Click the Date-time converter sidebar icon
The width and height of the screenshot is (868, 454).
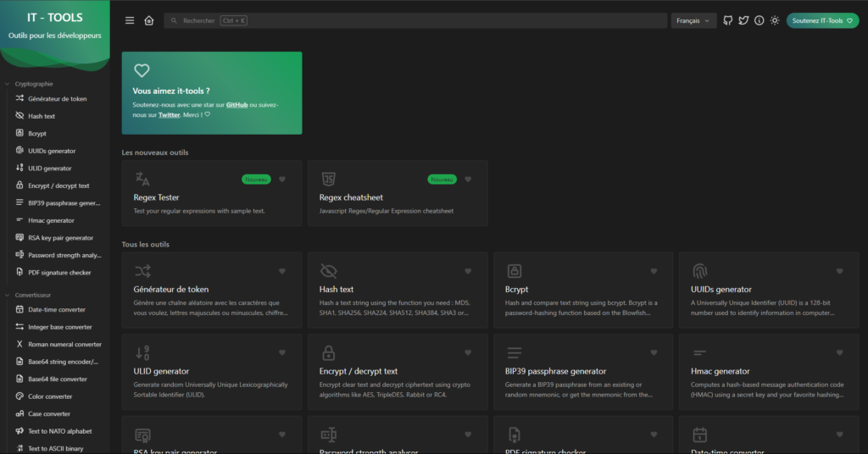(19, 309)
